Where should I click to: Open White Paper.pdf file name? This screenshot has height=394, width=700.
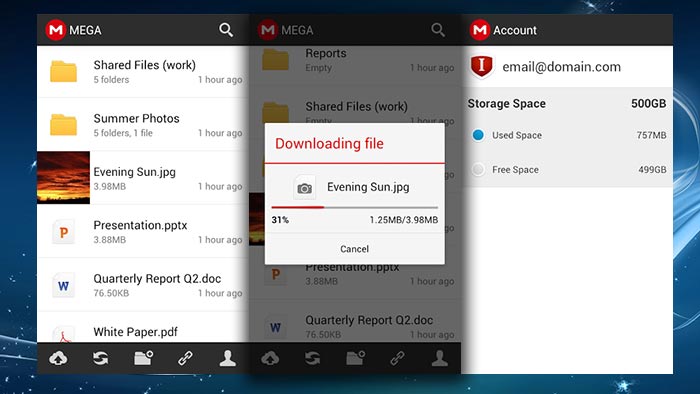coord(135,332)
